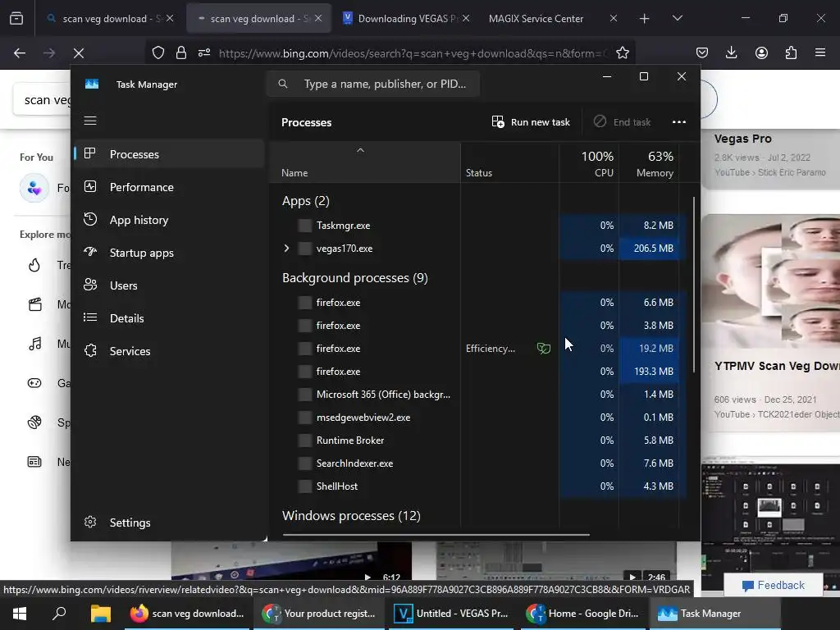Click the End task button
The height and width of the screenshot is (630, 840).
click(622, 122)
